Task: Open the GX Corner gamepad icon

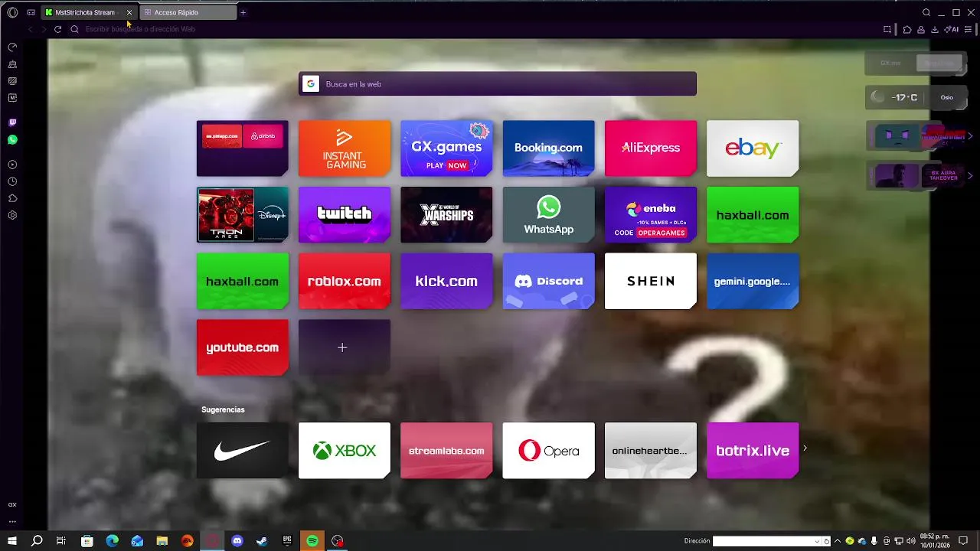Action: click(x=31, y=12)
